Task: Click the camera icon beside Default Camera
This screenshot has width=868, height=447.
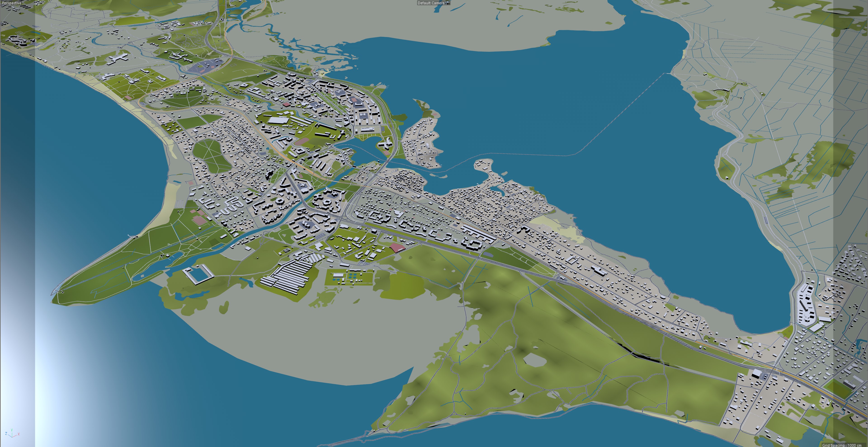Action: 447,3
